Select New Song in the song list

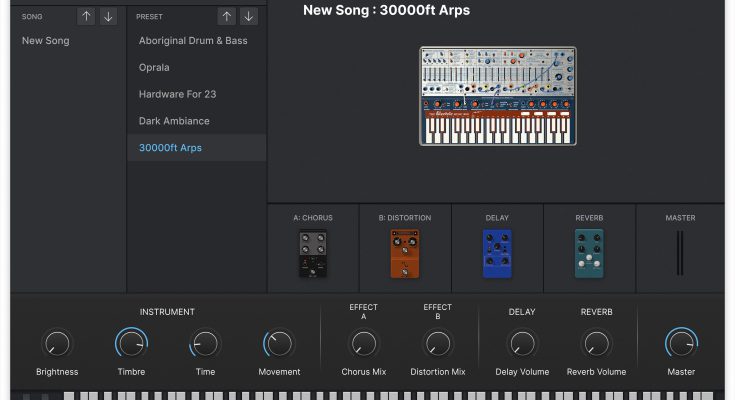point(46,41)
